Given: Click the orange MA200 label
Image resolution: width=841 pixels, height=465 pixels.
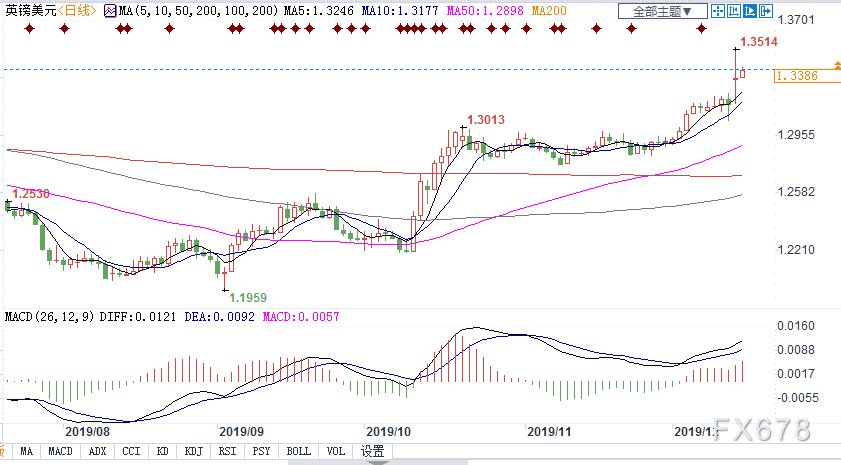Looking at the screenshot, I should pyautogui.click(x=549, y=11).
